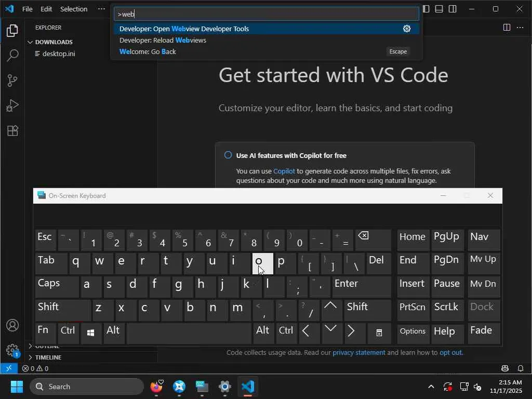Open the overflow menu ellipsis in menu bar

[x=101, y=9]
